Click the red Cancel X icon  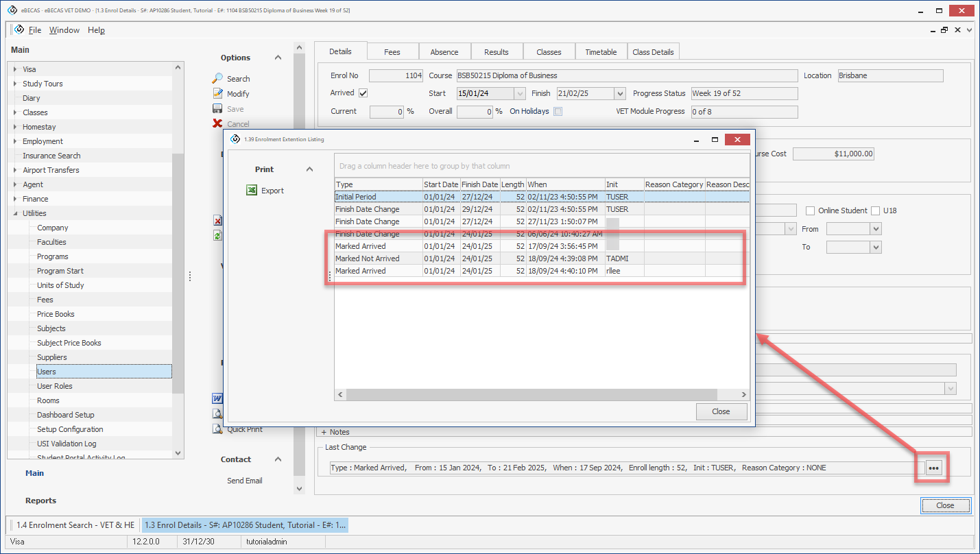pos(217,124)
